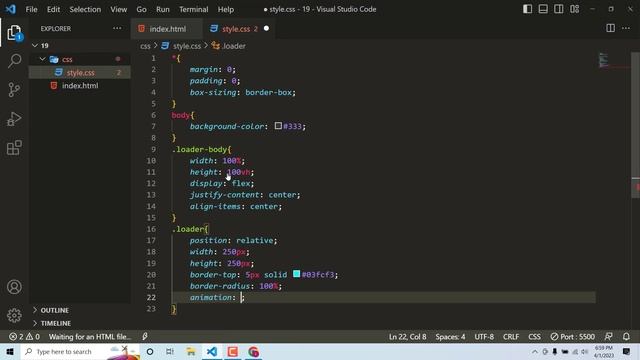Click the Port : 5500 Live Server status
The width and height of the screenshot is (640, 360).
(x=572, y=337)
